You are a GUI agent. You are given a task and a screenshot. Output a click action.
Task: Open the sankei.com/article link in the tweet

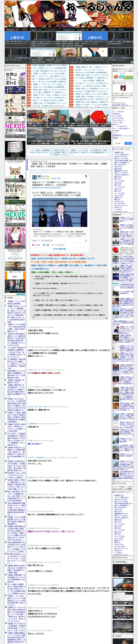click(x=47, y=188)
